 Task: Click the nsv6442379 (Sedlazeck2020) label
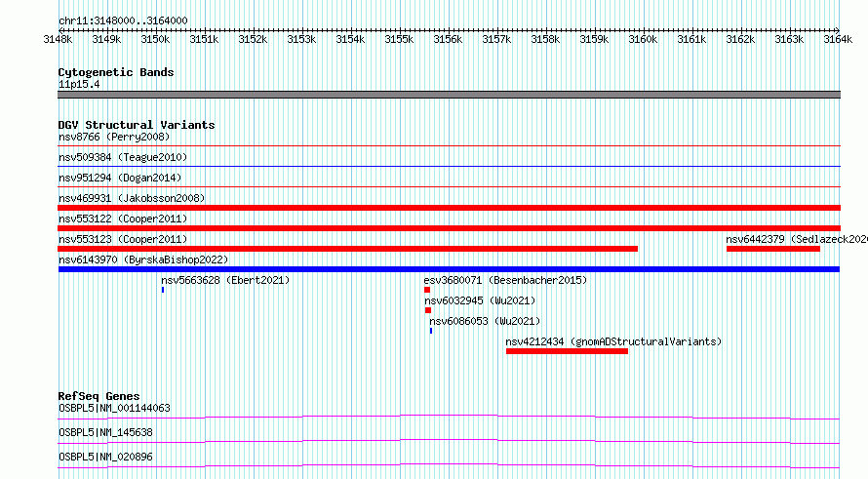(797, 239)
